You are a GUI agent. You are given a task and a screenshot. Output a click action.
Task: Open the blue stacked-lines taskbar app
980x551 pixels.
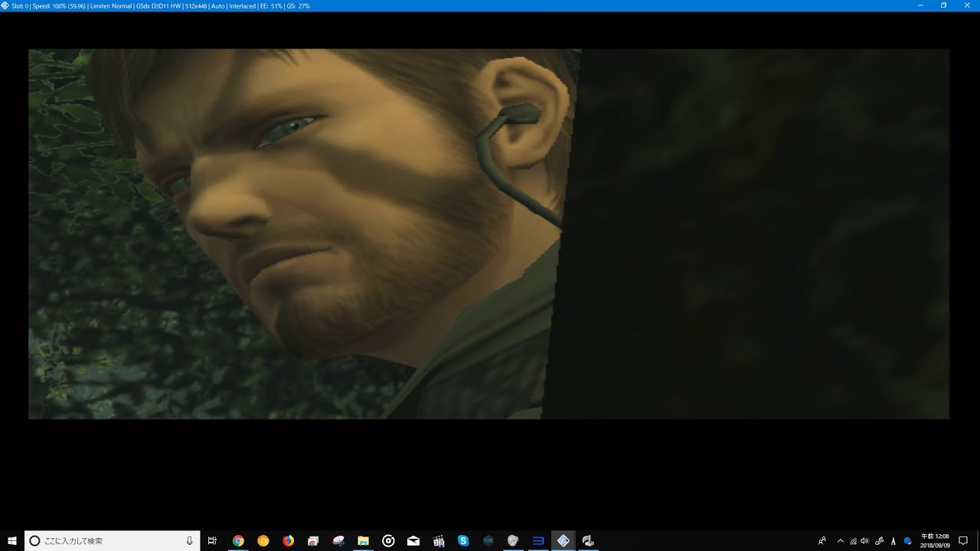point(538,541)
